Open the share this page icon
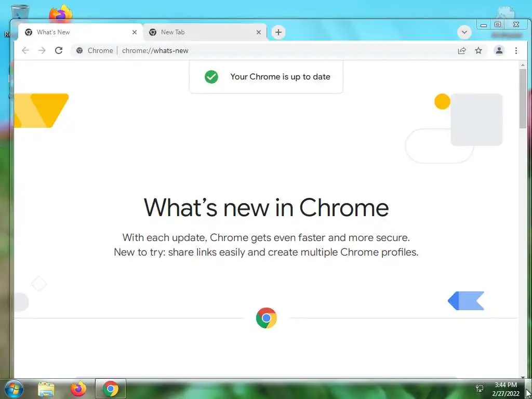The width and height of the screenshot is (532, 399). (462, 50)
